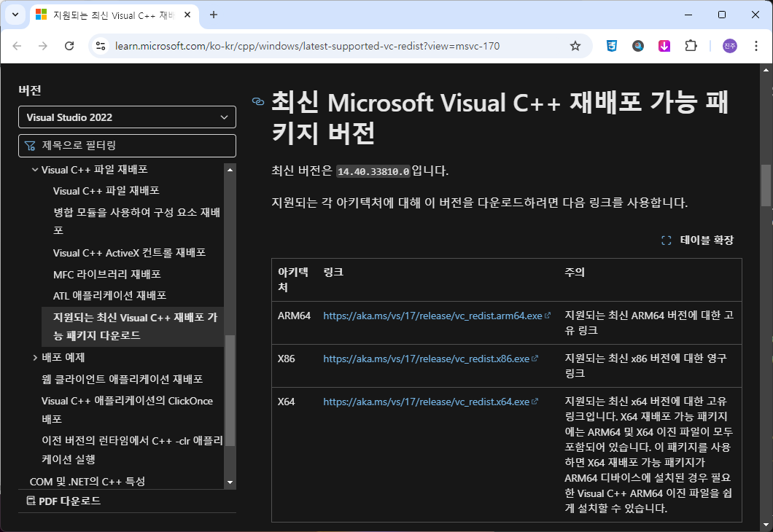Click the sidebar tree scrollbar thumb
The image size is (773, 532).
tap(230, 391)
